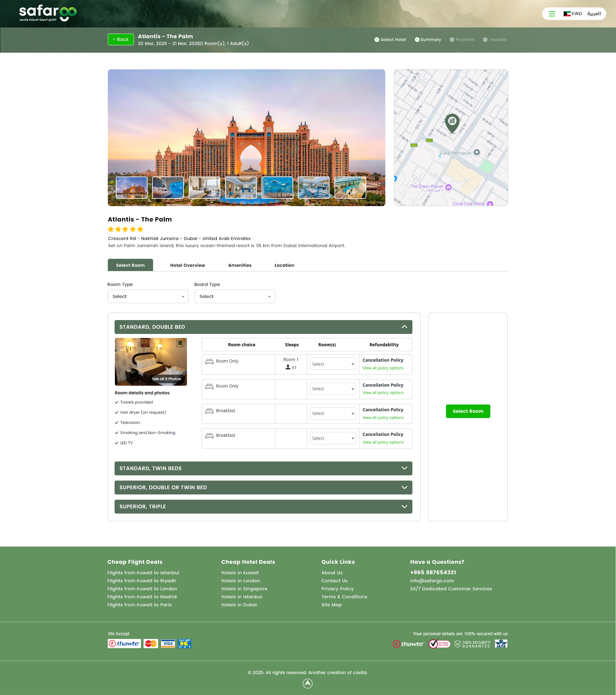Viewport: 616px width, 695px height.
Task: Switch to the Amenities tab
Action: point(240,265)
